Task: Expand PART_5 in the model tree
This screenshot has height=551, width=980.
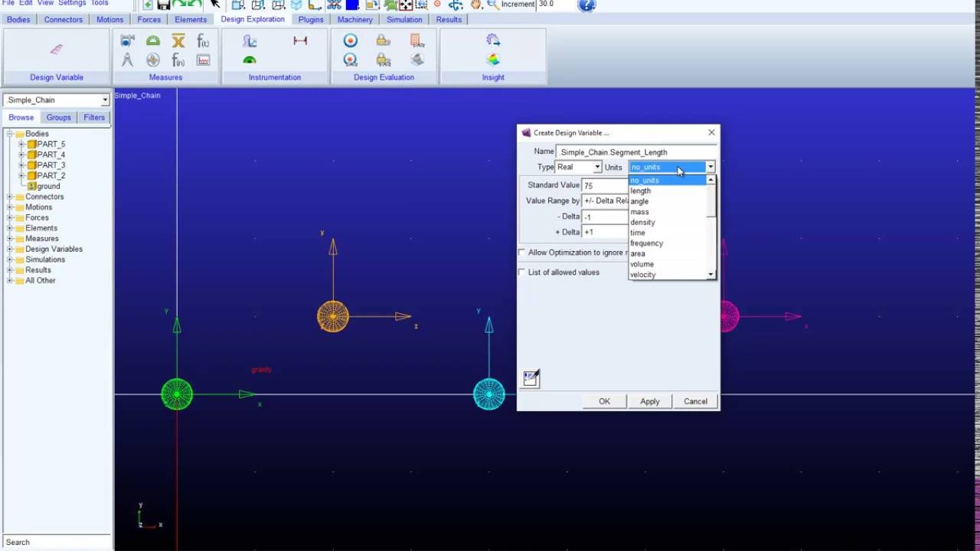Action: (x=22, y=145)
